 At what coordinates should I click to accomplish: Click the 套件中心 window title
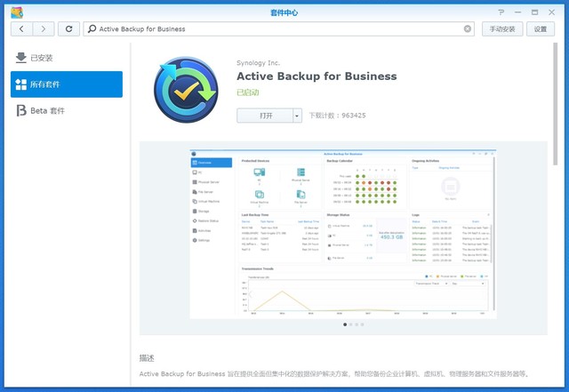(284, 12)
